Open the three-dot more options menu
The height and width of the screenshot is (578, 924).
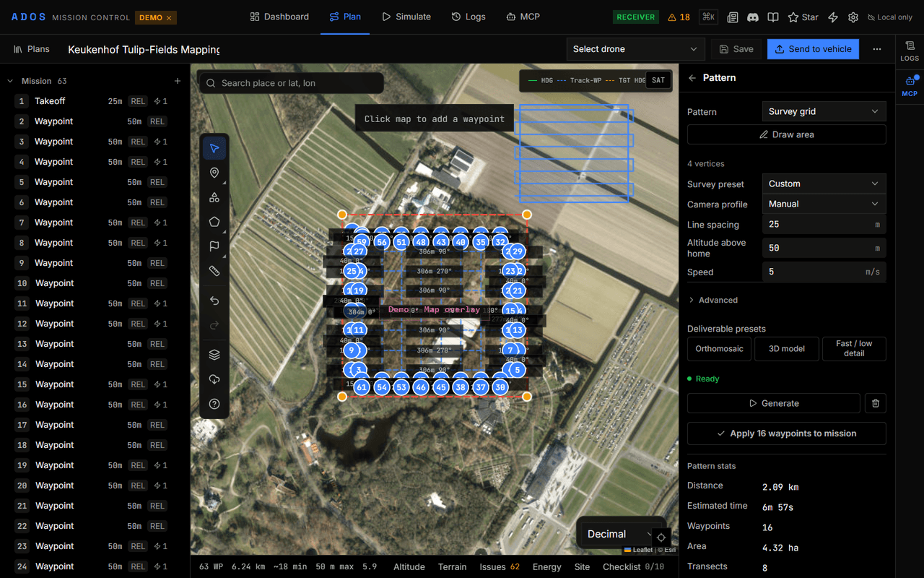(x=877, y=49)
